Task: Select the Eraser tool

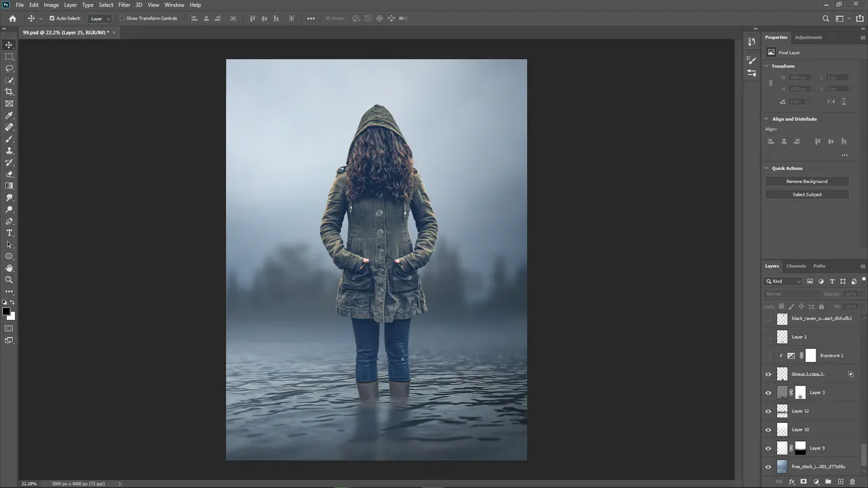Action: click(x=9, y=174)
